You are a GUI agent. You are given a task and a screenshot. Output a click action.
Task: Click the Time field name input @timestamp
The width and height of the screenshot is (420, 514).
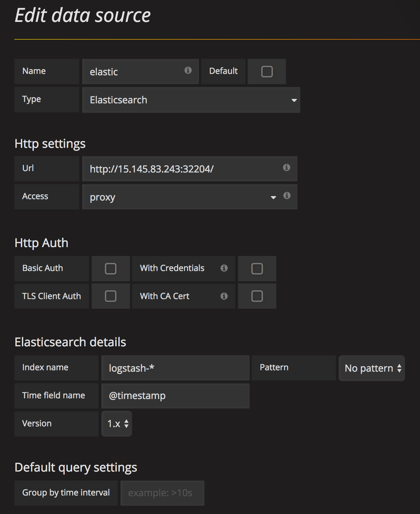(175, 396)
